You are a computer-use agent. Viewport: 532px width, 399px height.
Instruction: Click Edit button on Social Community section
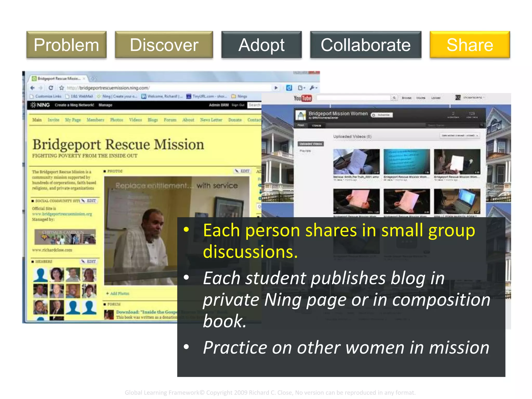pyautogui.click(x=89, y=201)
